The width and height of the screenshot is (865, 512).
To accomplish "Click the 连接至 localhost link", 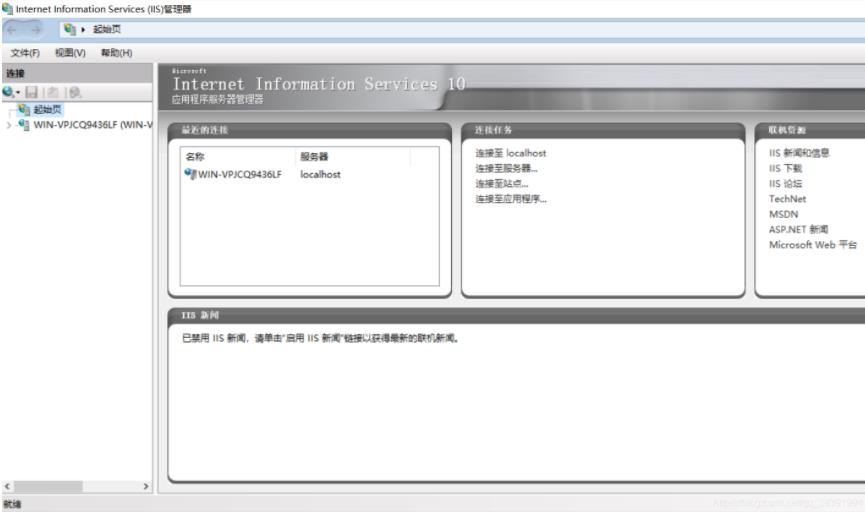I will (x=510, y=153).
